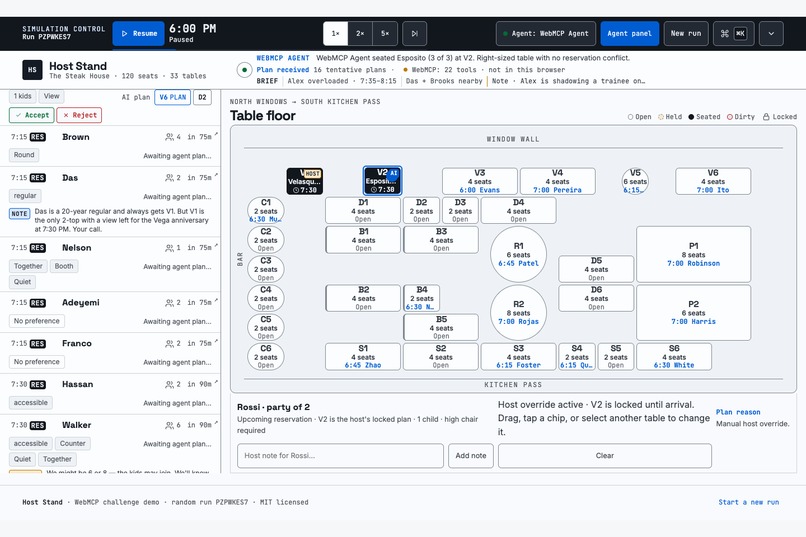Screen dimensions: 806x537
Task: Accept the AI plan
Action: (31, 115)
